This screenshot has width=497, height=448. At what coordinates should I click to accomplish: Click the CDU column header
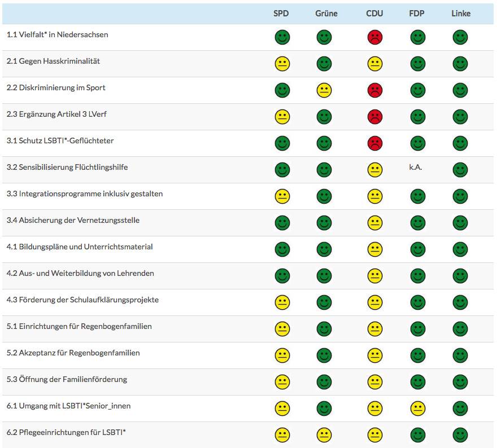click(374, 14)
